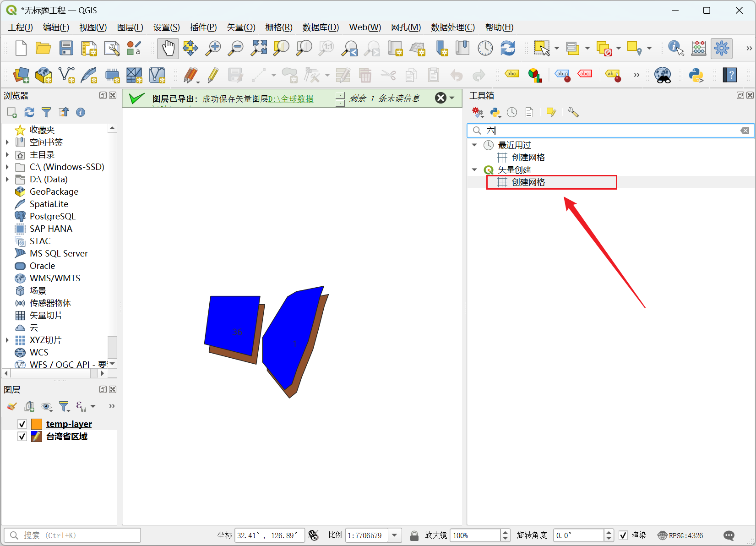Toggle the 渲染 render checkbox

[623, 535]
